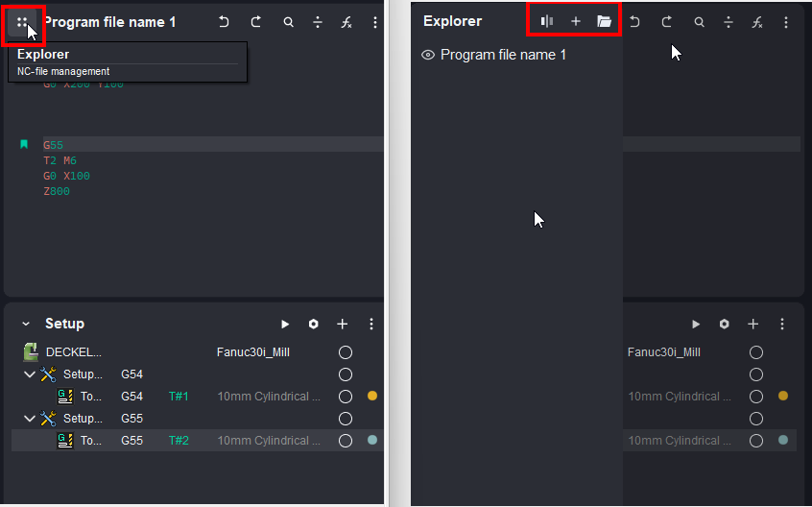Click the T#1 tool number link

coord(179,397)
